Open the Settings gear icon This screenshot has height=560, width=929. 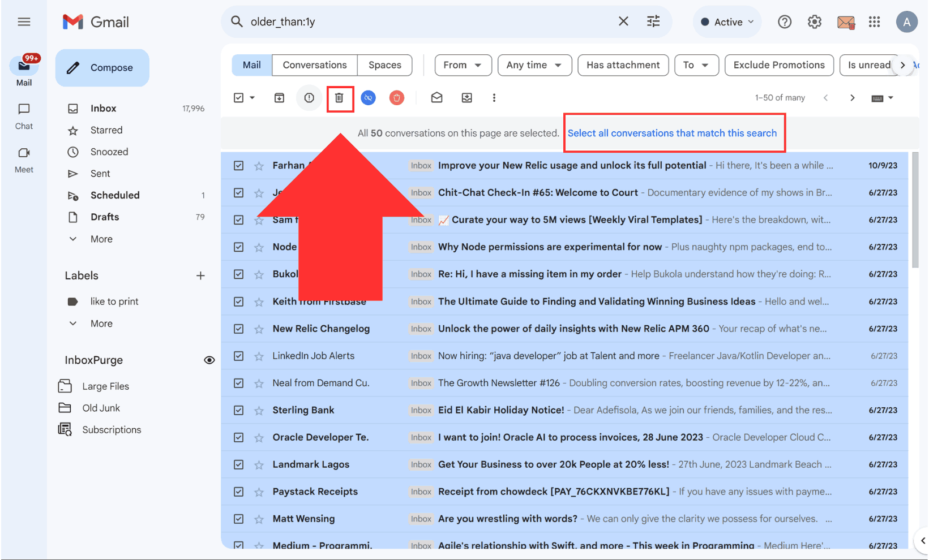point(814,22)
